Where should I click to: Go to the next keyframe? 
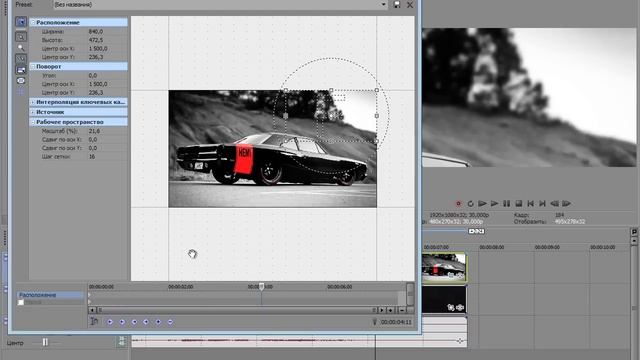pyautogui.click(x=134, y=322)
